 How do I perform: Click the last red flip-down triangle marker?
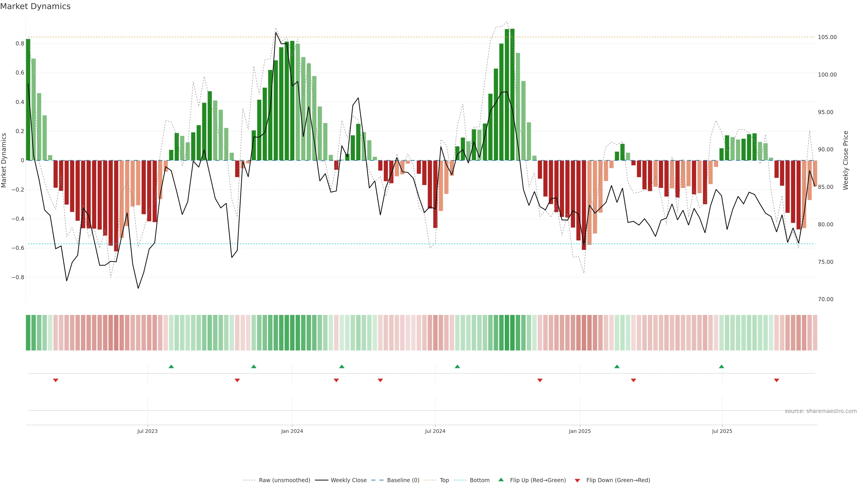pyautogui.click(x=777, y=380)
